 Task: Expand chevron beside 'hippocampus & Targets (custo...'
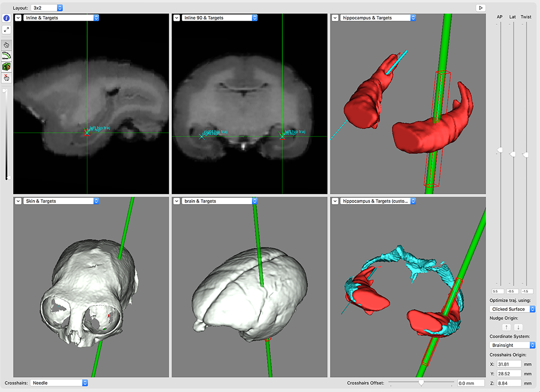335,201
